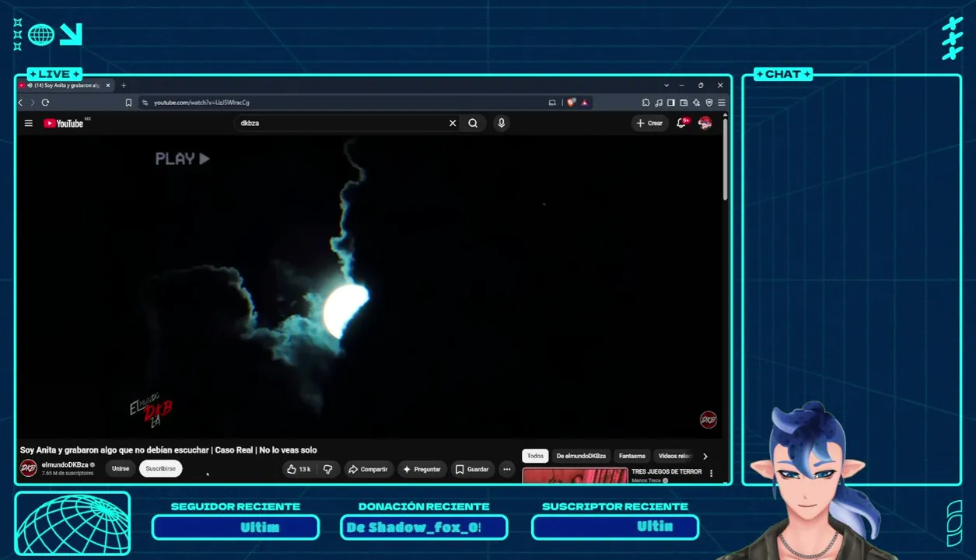Open the more actions three-dot menu

click(507, 469)
